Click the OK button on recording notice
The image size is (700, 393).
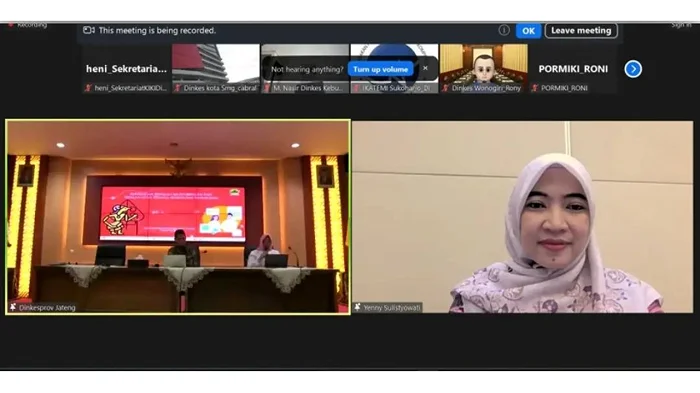point(528,31)
